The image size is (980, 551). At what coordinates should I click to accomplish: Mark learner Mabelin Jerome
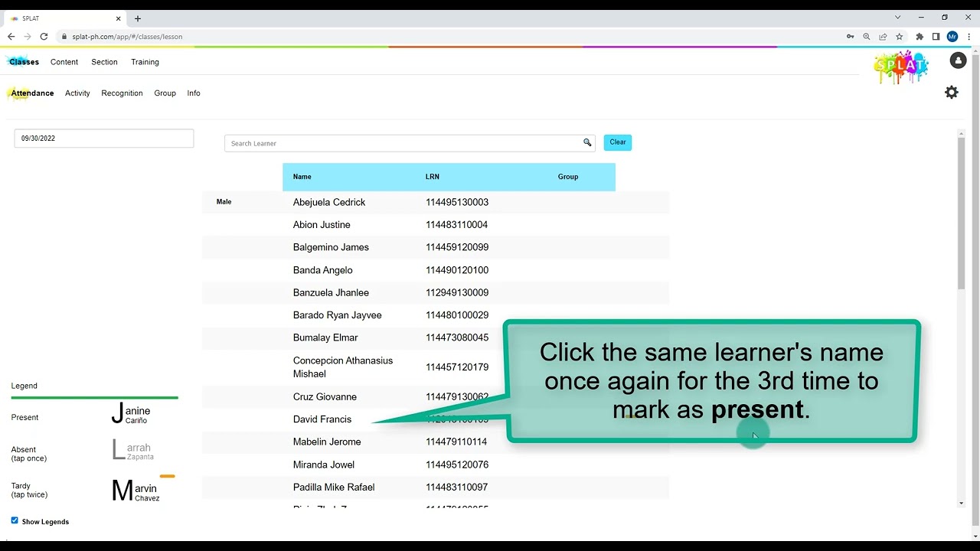click(x=327, y=442)
